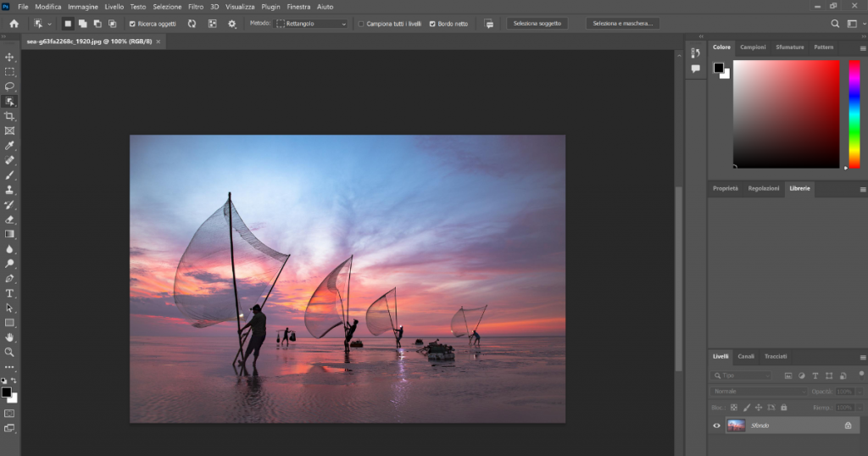Choose the Zoom magnifier tool

[10, 352]
